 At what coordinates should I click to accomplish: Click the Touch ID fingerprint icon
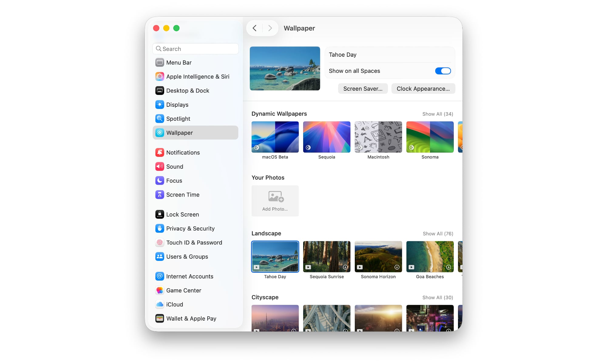[x=160, y=242]
